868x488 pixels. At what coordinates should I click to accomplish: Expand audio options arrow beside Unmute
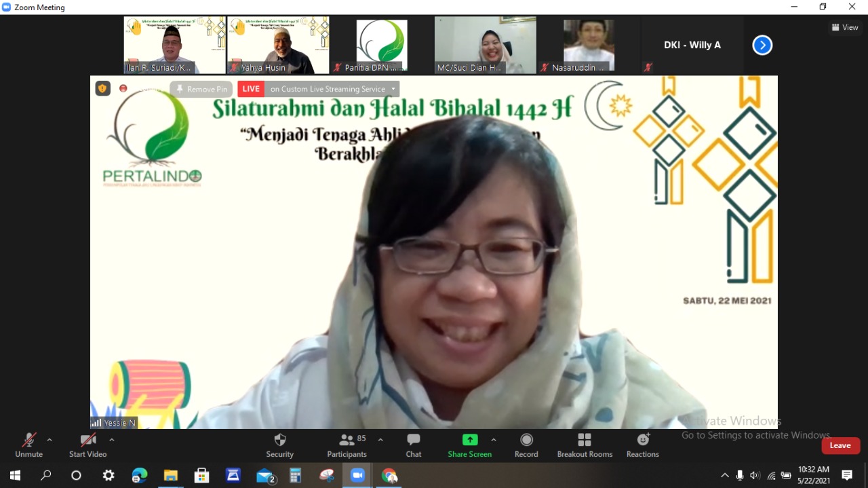click(x=50, y=440)
